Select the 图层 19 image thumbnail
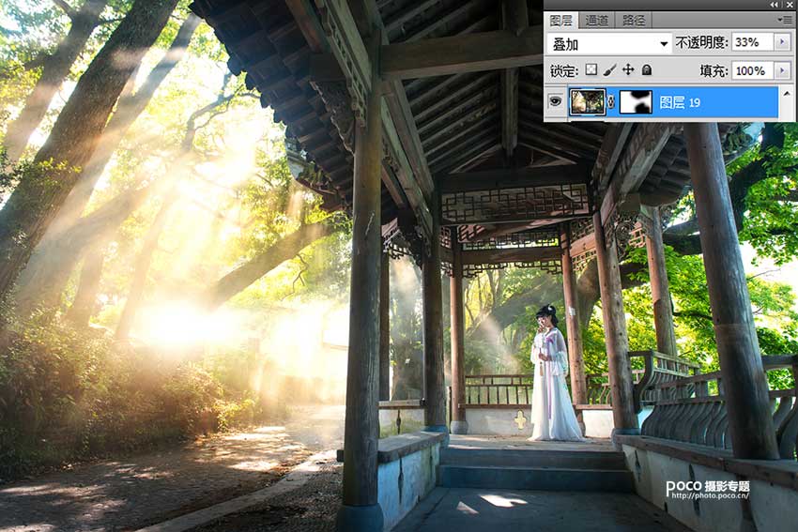The image size is (798, 532). [589, 102]
